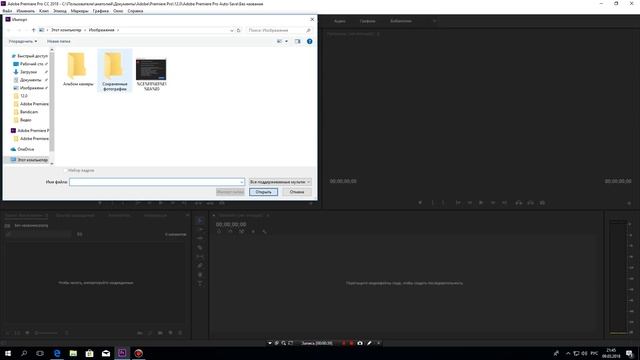Click the Timeline timecode 00;00;00;00
Viewport: 640px width, 360px height.
[x=231, y=224]
